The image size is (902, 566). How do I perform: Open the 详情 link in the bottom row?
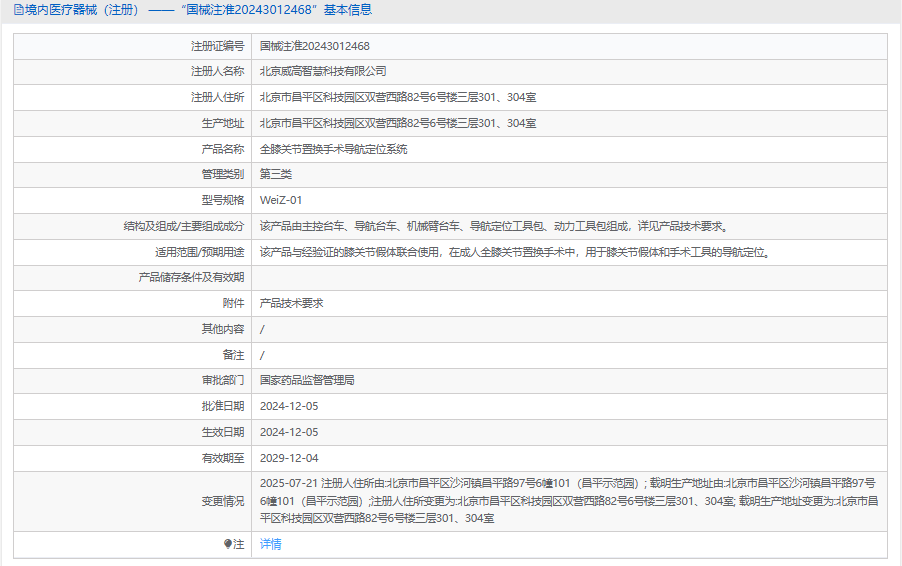(270, 544)
